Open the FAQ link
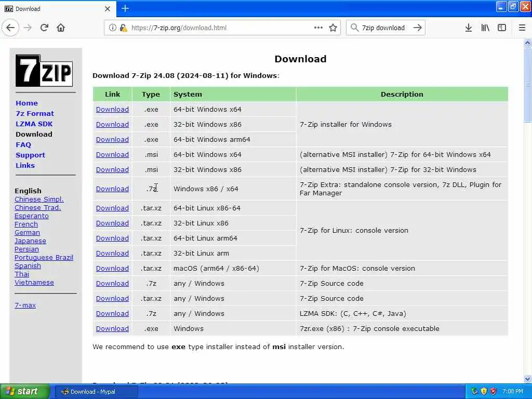The height and width of the screenshot is (399, 532). coord(23,145)
